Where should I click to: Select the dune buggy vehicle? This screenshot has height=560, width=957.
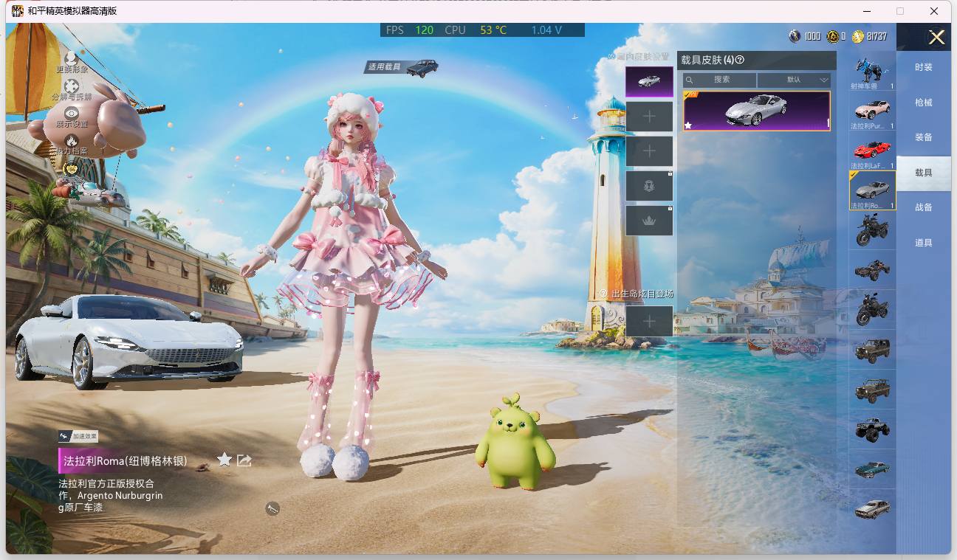point(873,270)
